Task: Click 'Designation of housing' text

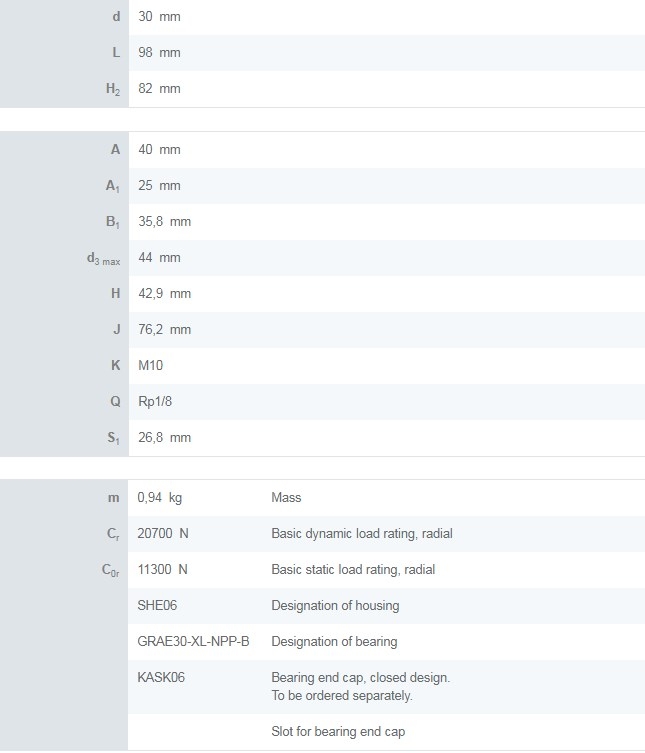Action: 335,606
